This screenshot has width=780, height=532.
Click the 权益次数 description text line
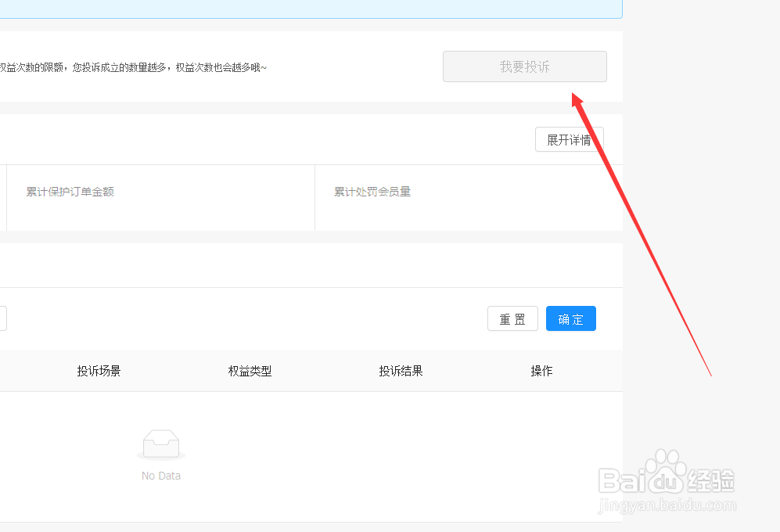(133, 67)
